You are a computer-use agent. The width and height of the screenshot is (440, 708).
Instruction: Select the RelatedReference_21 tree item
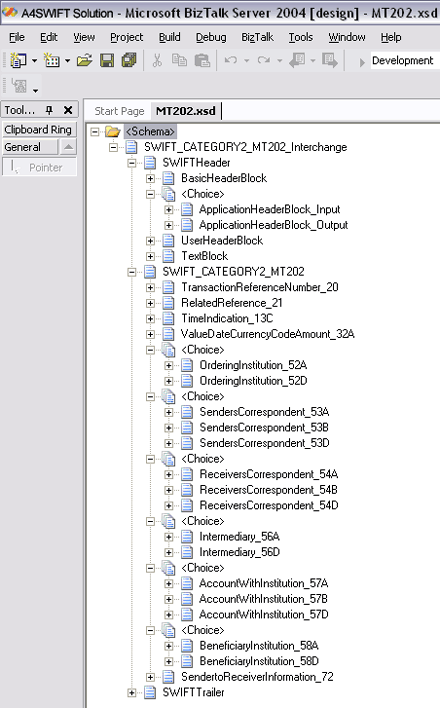(x=232, y=303)
